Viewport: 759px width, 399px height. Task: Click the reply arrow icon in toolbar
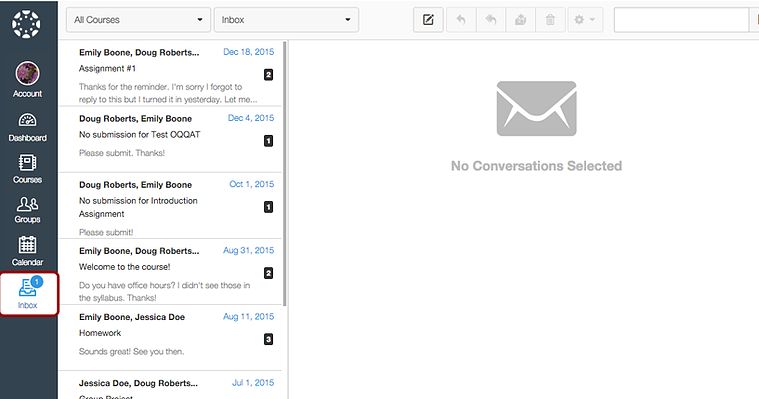pyautogui.click(x=461, y=20)
